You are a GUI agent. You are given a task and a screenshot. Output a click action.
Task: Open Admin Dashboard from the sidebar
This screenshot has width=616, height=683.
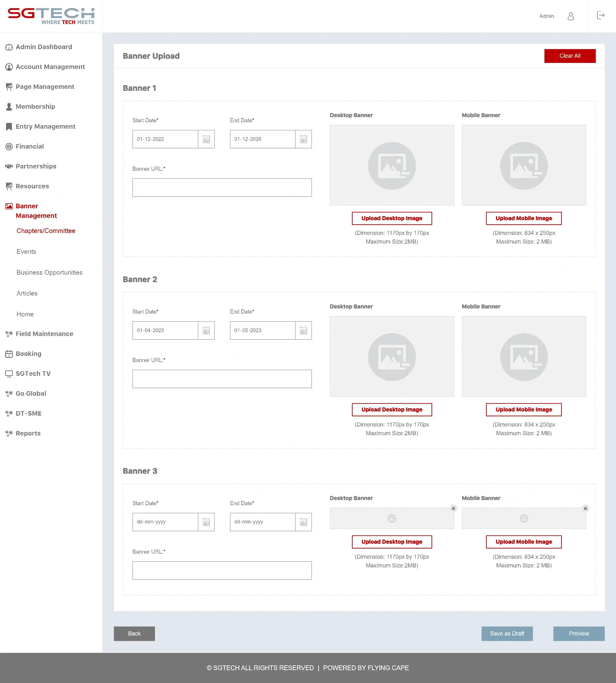point(44,47)
